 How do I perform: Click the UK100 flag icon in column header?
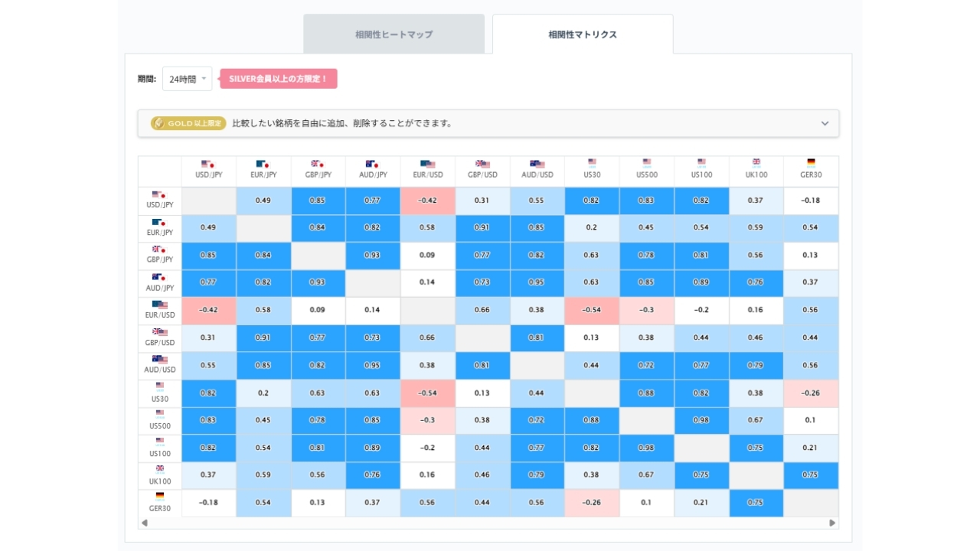[756, 162]
